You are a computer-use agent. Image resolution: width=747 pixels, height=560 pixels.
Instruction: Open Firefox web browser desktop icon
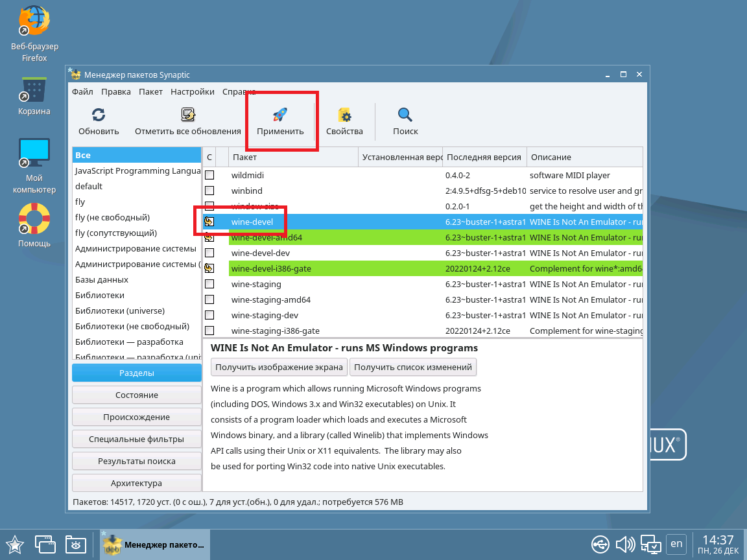tap(34, 21)
